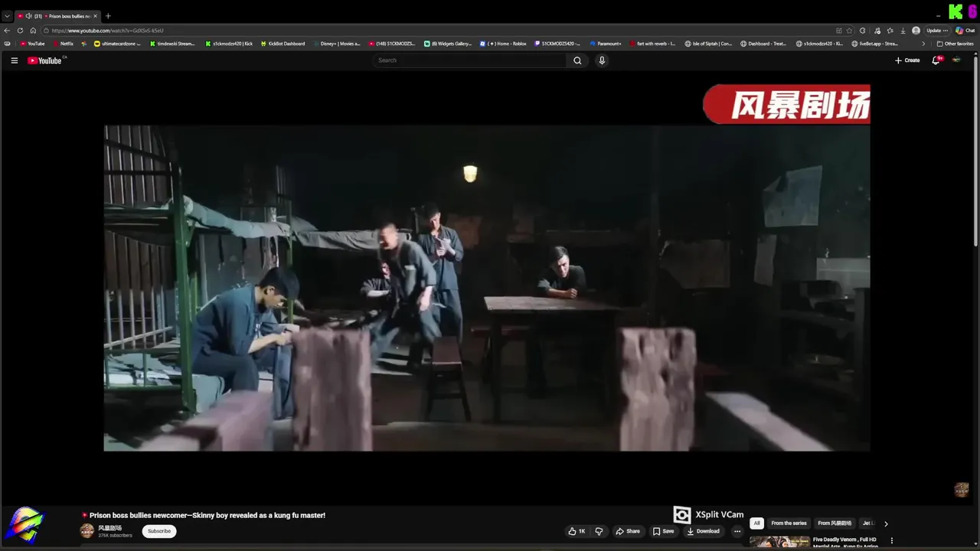Open the KickBot Dashboard bookmark

coord(283,44)
